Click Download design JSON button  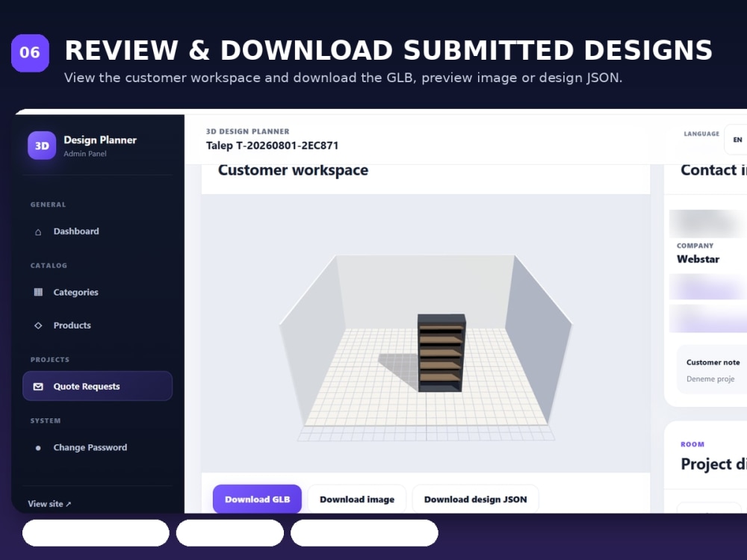tap(475, 499)
